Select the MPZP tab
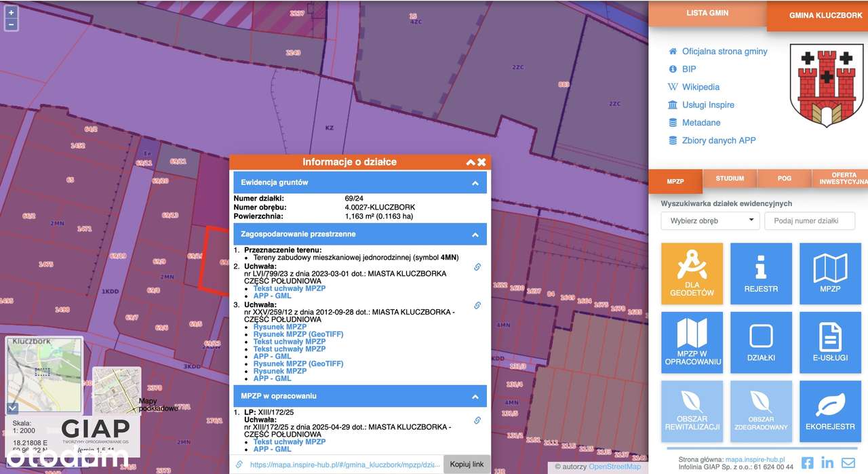The image size is (868, 474). (675, 181)
